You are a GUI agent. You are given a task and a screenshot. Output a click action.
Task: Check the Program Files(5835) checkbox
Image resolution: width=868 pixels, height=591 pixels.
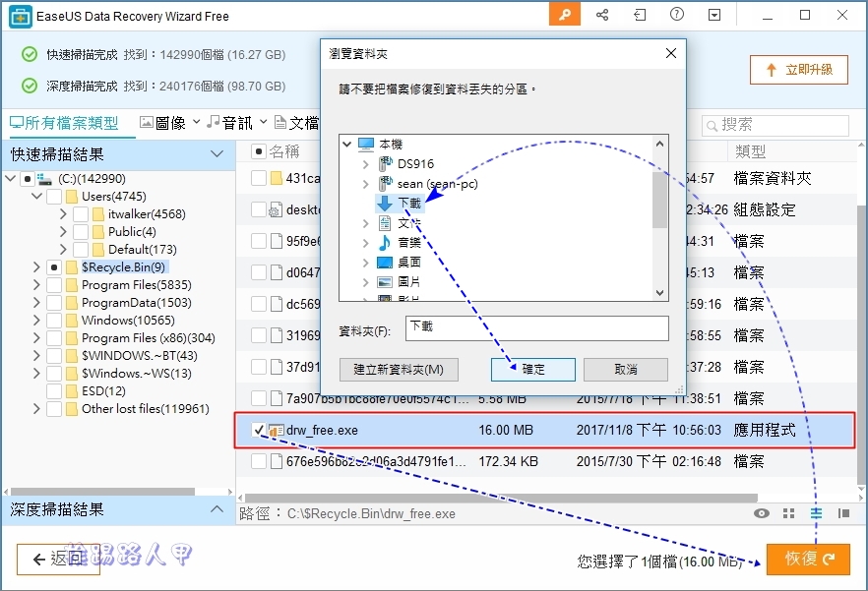[54, 285]
